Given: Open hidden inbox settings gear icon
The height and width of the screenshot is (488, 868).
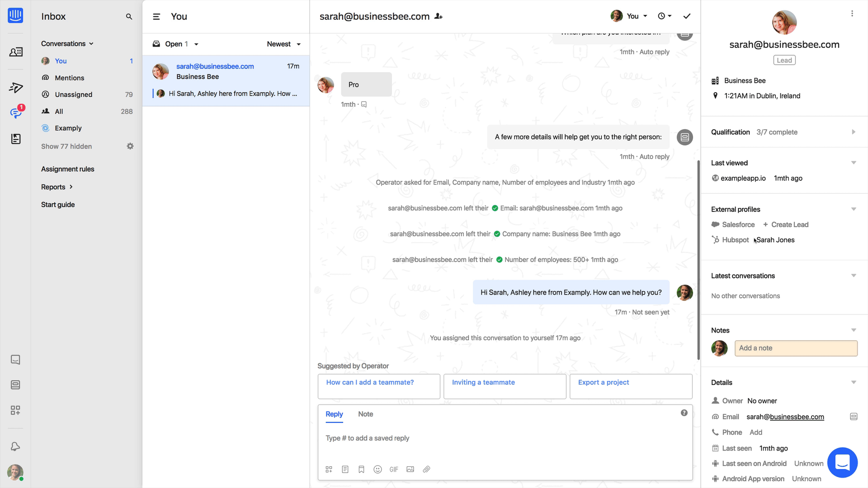Looking at the screenshot, I should (130, 146).
